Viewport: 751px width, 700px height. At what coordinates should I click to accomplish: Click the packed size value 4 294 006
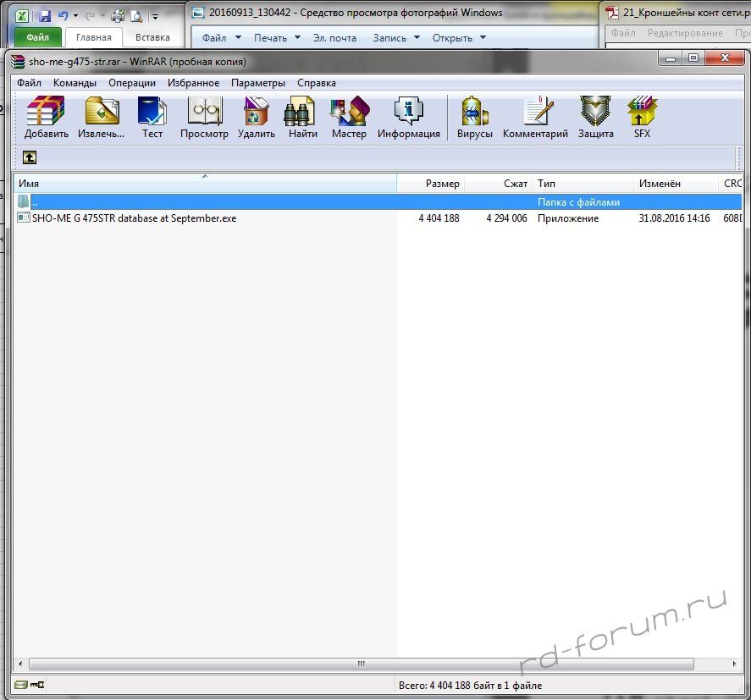[x=506, y=218]
